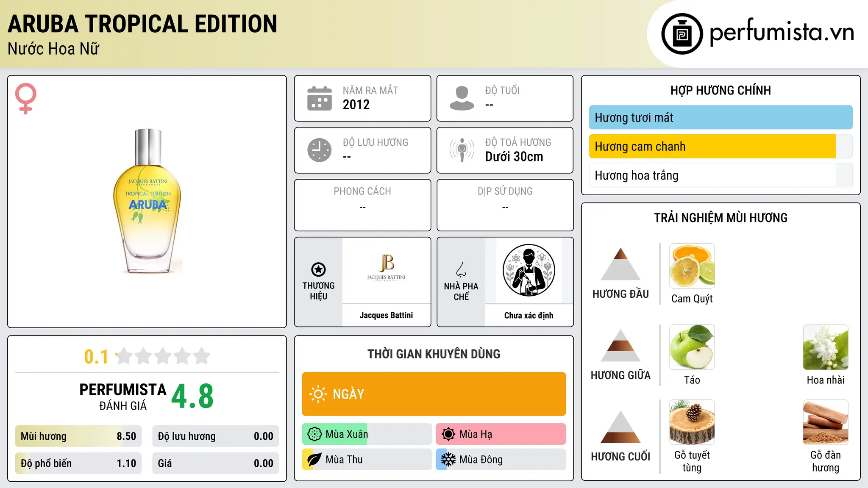Click the sun icon for Mùa Hạ
The height and width of the screenshot is (488, 868).
click(448, 434)
